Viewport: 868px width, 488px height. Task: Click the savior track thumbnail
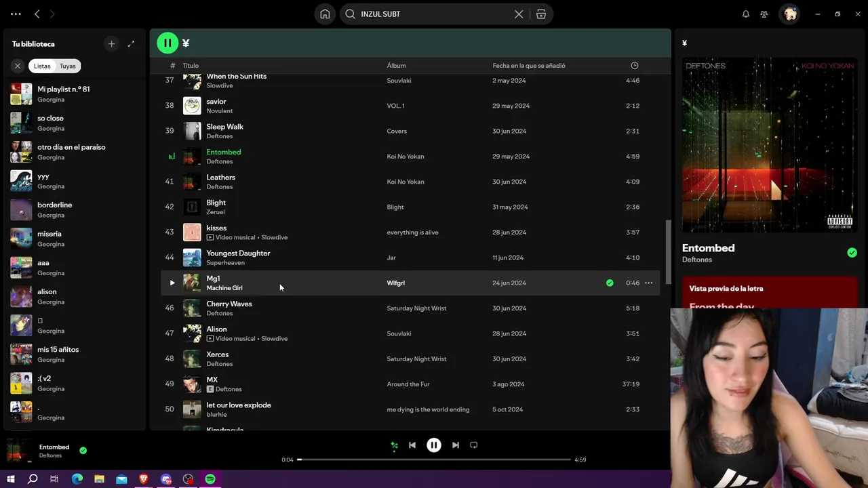(192, 106)
